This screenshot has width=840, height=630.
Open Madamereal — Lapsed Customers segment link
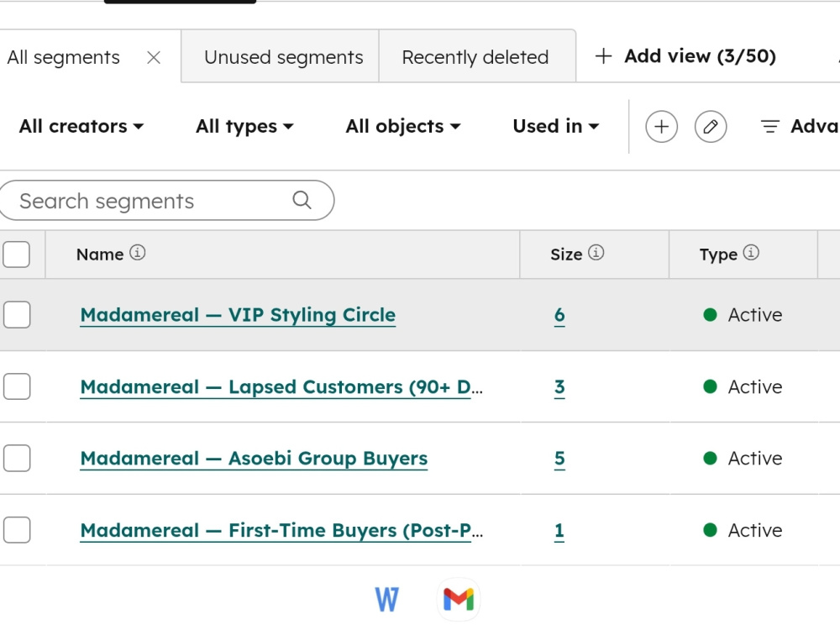click(x=281, y=386)
